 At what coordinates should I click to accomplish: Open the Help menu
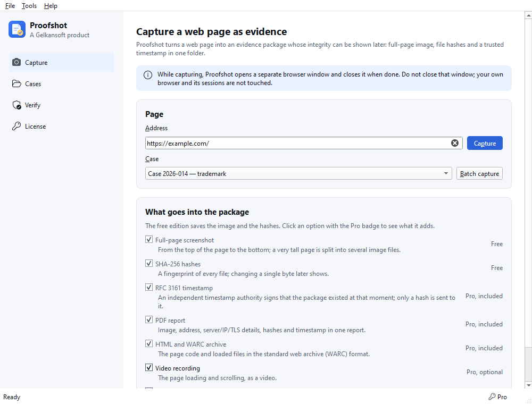(51, 6)
